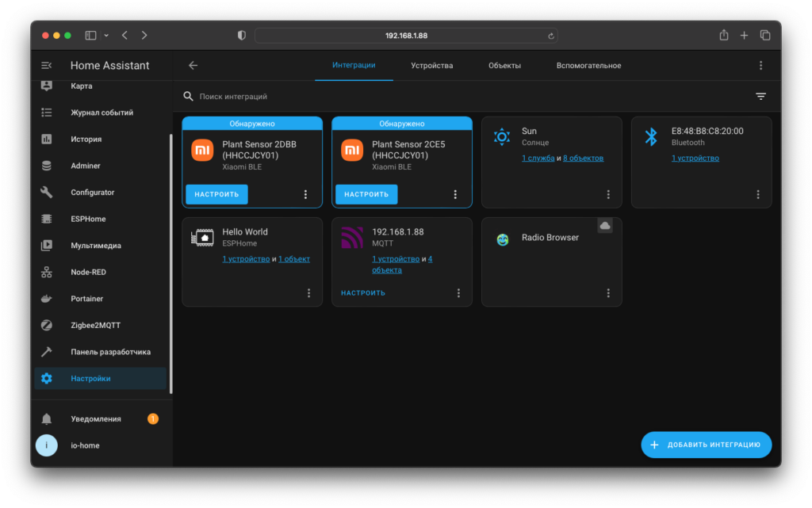Select Настройки gear in sidebar

pos(101,378)
